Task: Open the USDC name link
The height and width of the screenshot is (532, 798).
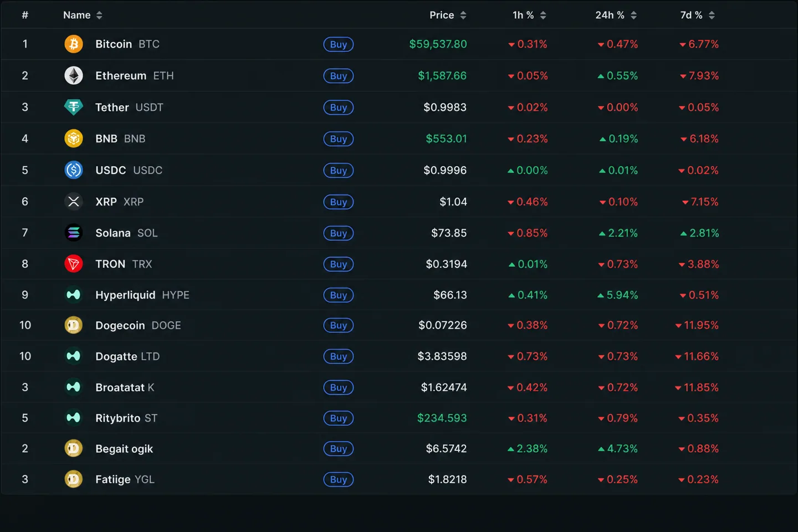Action: pos(129,170)
